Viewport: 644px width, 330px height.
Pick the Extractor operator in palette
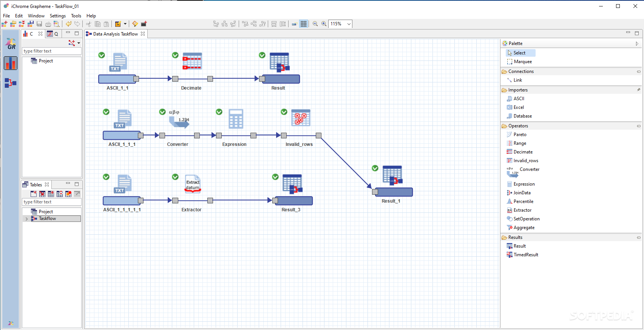(x=519, y=210)
